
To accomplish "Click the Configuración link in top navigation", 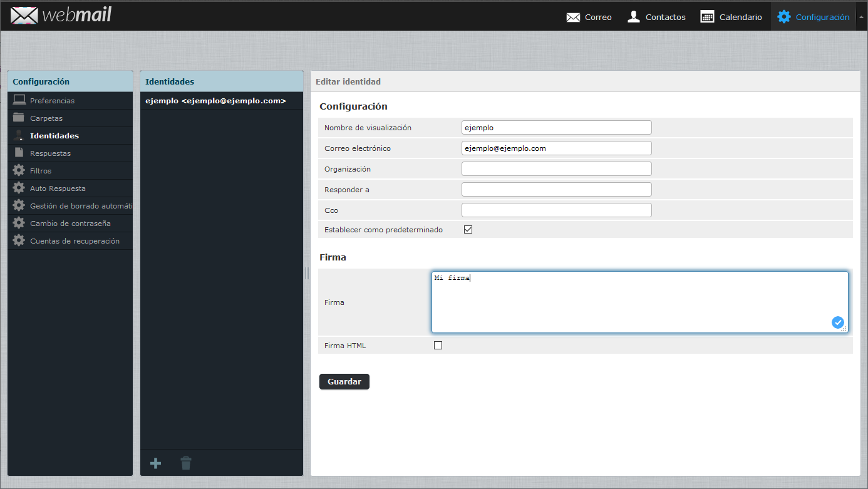I will tap(822, 18).
